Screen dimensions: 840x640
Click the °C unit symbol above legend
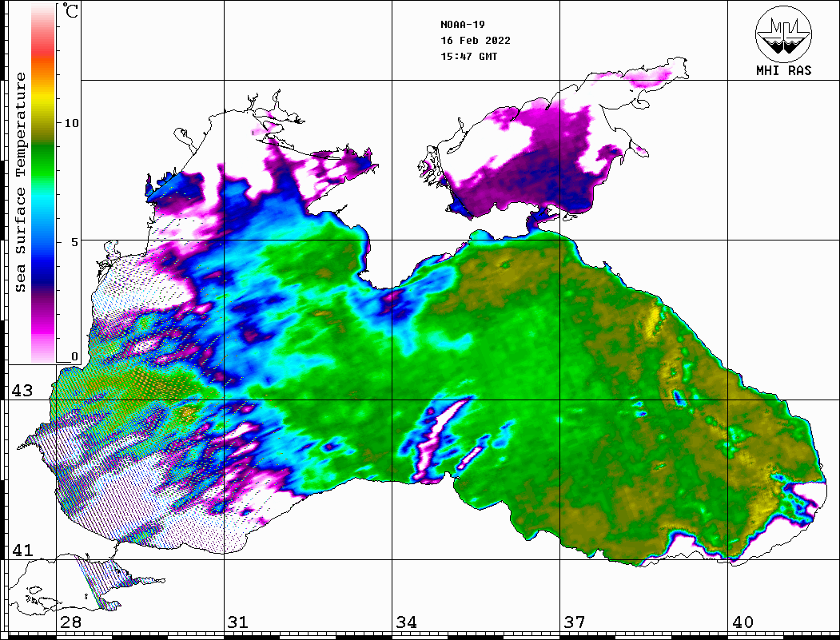point(70,12)
